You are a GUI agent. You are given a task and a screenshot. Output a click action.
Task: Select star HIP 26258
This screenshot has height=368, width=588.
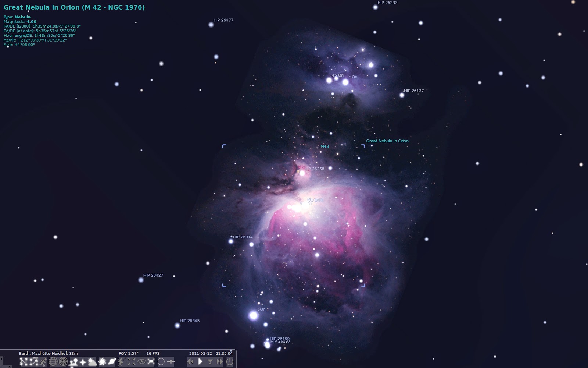[x=302, y=173]
